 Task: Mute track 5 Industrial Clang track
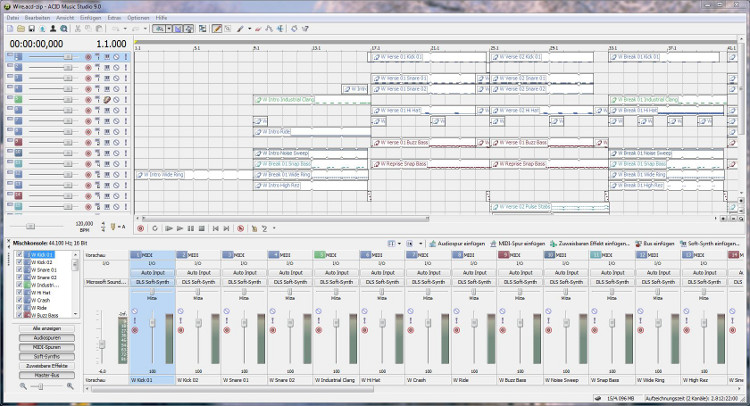tap(116, 100)
